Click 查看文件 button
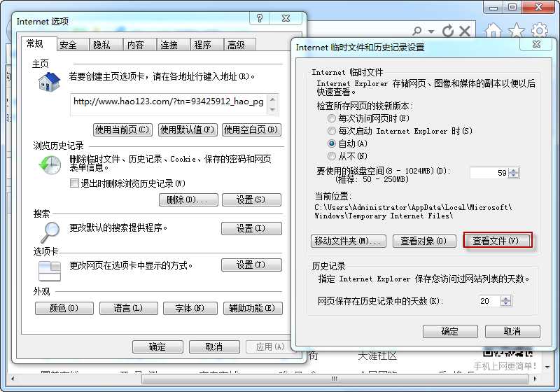This screenshot has height=392, width=560. 497,241
